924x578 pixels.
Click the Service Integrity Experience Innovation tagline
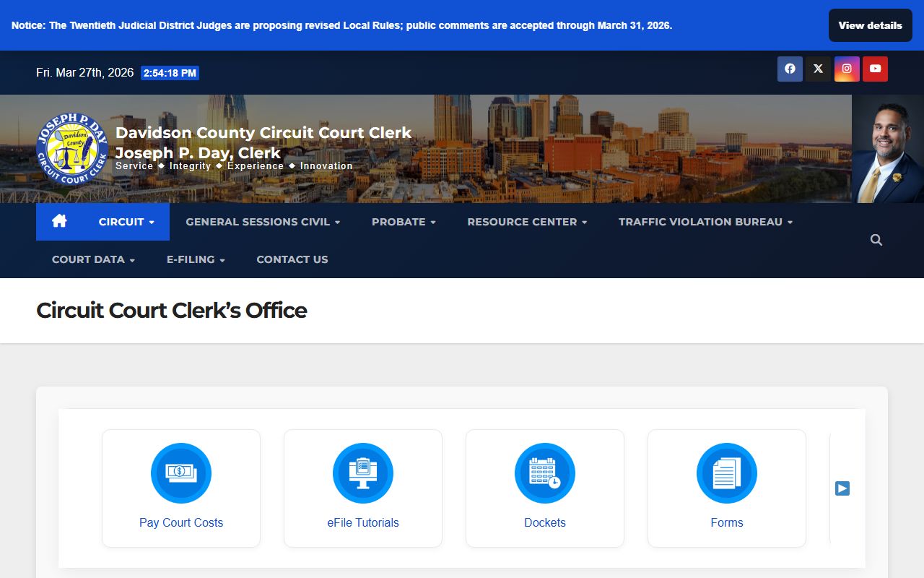[x=234, y=166]
